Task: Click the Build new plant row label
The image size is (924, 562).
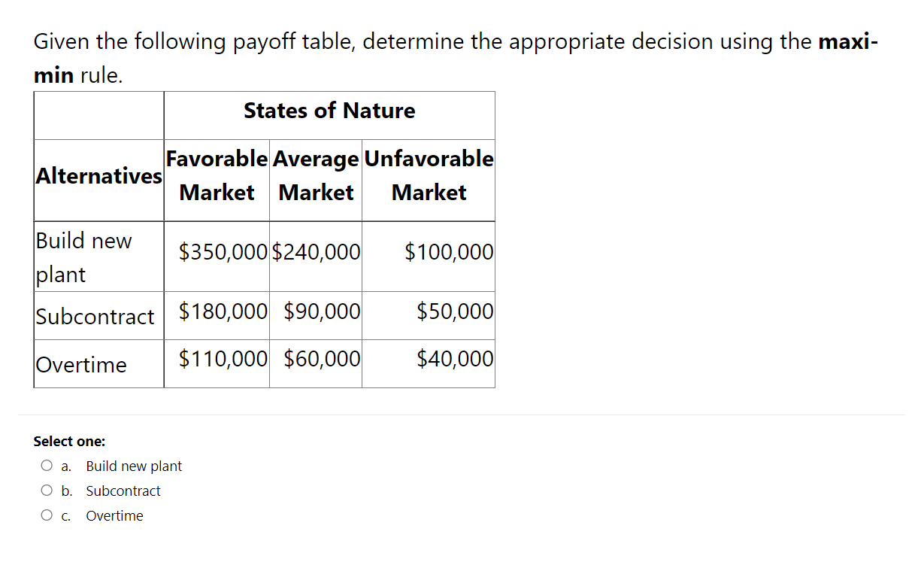Action: [x=83, y=257]
